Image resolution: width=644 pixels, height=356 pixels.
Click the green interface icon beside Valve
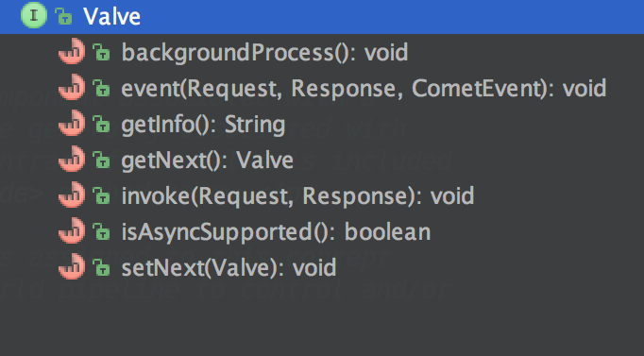click(x=34, y=16)
